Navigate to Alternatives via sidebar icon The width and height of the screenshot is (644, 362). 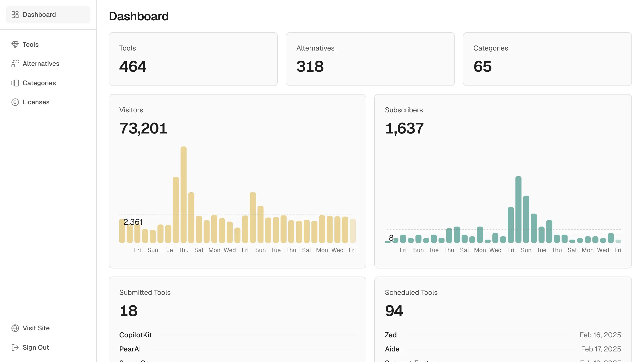tap(15, 63)
